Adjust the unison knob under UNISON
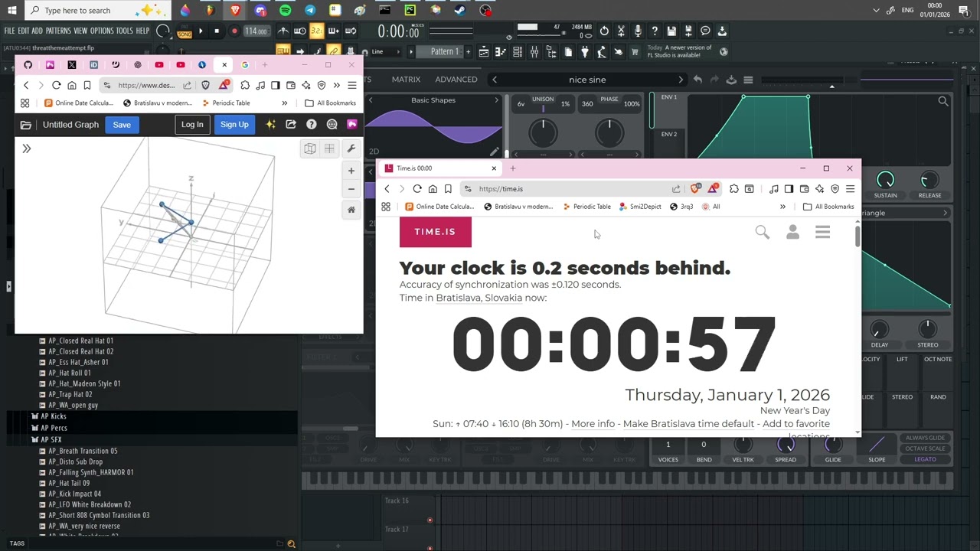Image resolution: width=980 pixels, height=551 pixels. [543, 133]
